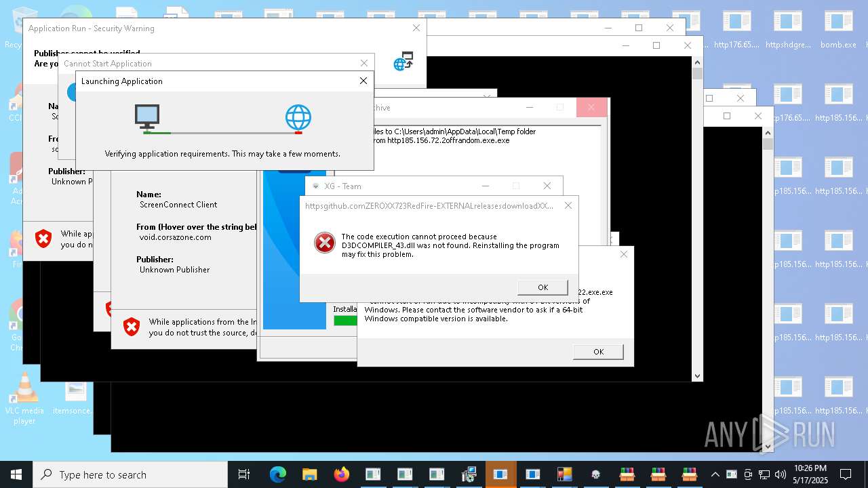Click the volume speaker icon in the tray
Image resolution: width=868 pixels, height=488 pixels.
781,474
